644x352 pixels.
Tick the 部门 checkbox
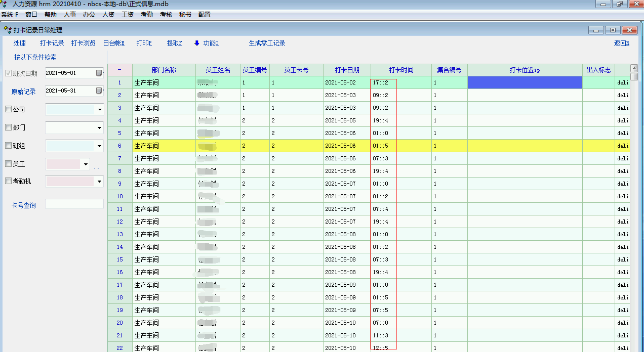8,127
